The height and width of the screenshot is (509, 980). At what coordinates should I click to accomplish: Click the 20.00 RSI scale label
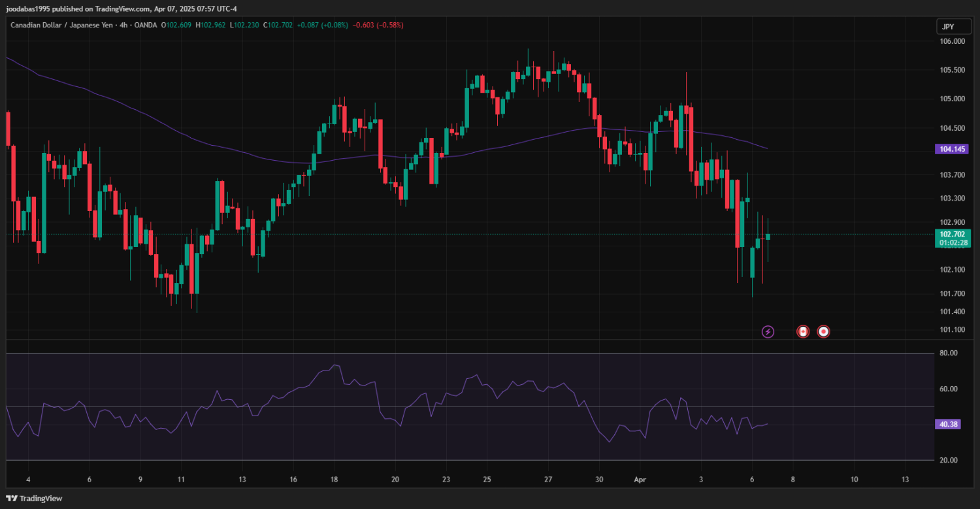click(x=948, y=460)
